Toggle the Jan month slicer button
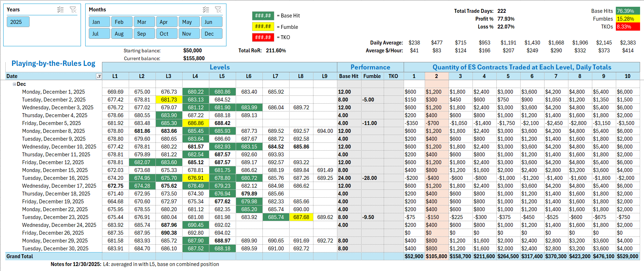644x271 pixels. [x=99, y=22]
